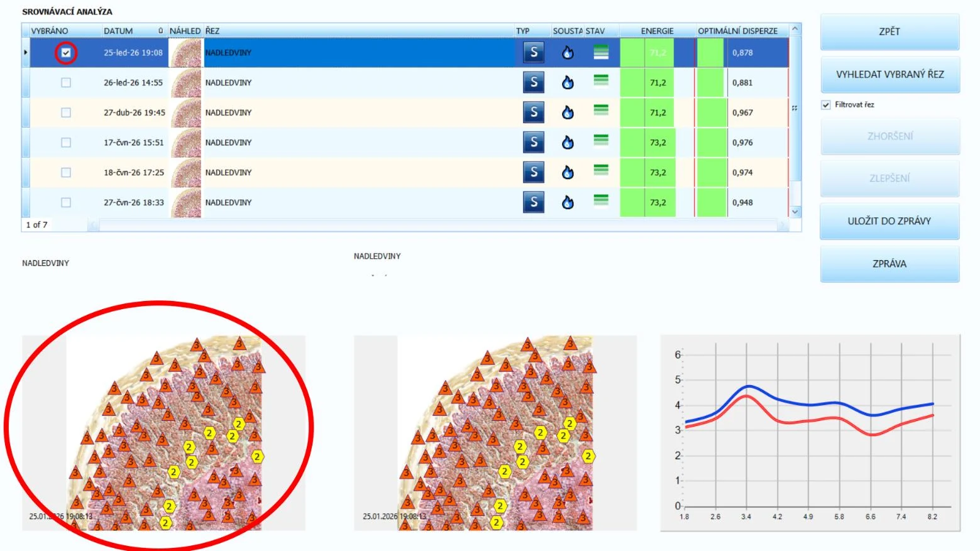
Task: Click the table scrollbar up arrow
Action: [795, 29]
